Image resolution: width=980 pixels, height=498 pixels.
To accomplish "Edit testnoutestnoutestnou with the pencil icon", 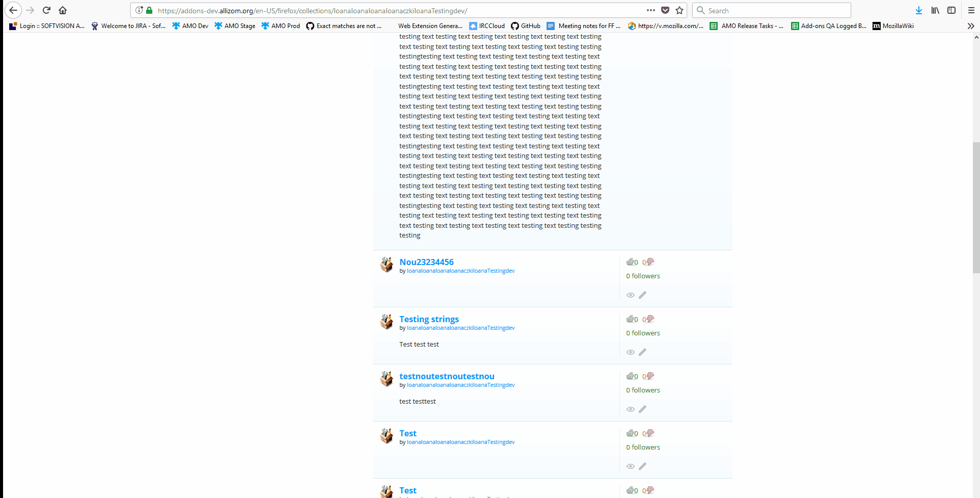I will click(643, 409).
